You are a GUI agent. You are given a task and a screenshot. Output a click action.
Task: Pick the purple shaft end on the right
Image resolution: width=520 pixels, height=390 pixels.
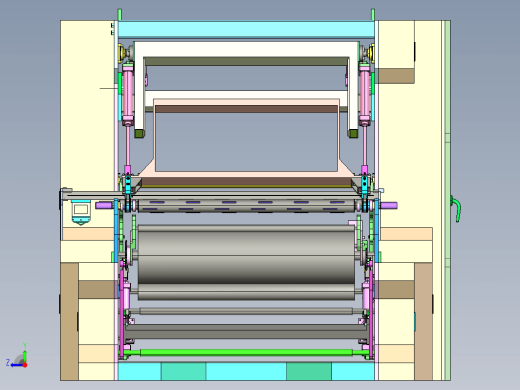389,205
